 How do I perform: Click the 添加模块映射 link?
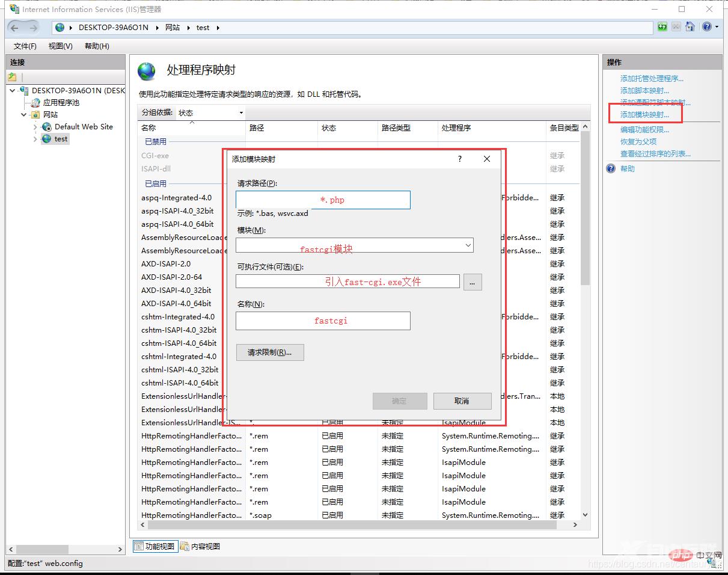tap(644, 115)
